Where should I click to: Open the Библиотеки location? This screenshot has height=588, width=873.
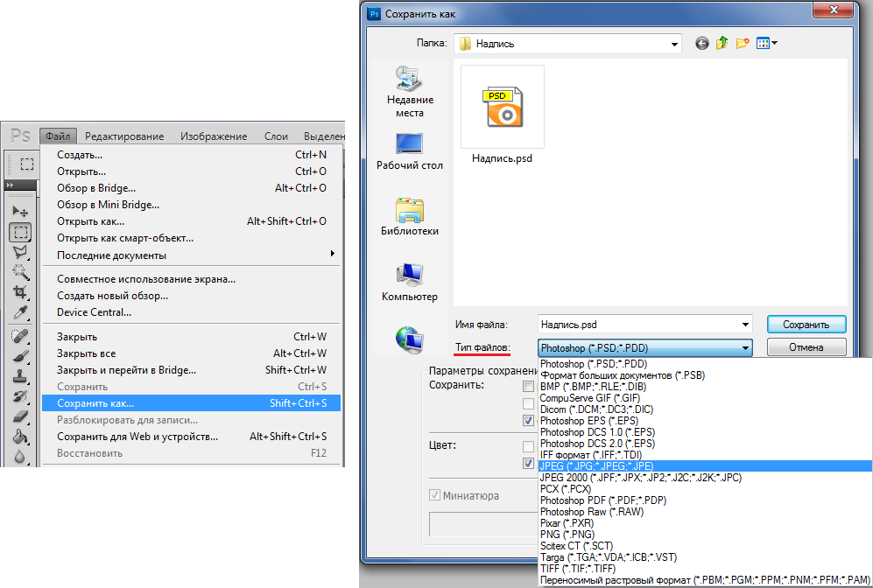click(x=410, y=216)
